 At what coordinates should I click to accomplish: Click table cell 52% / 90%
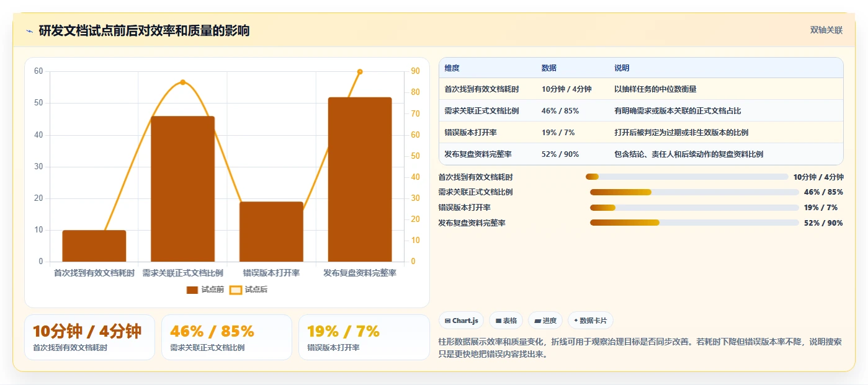coord(560,154)
